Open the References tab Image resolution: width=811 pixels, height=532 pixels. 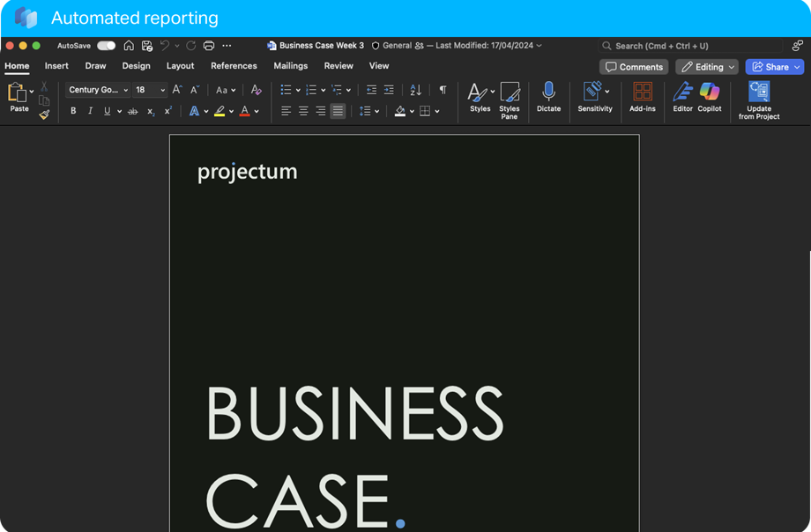pyautogui.click(x=234, y=66)
